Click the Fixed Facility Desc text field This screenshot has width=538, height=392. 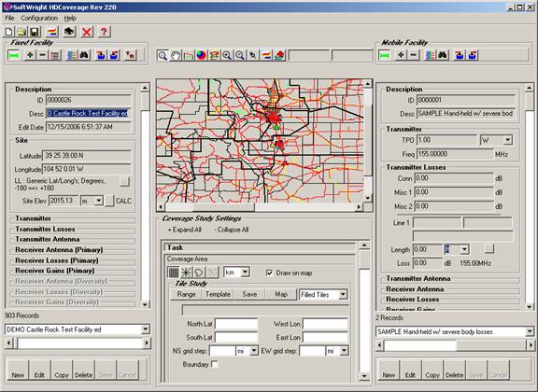pyautogui.click(x=88, y=114)
